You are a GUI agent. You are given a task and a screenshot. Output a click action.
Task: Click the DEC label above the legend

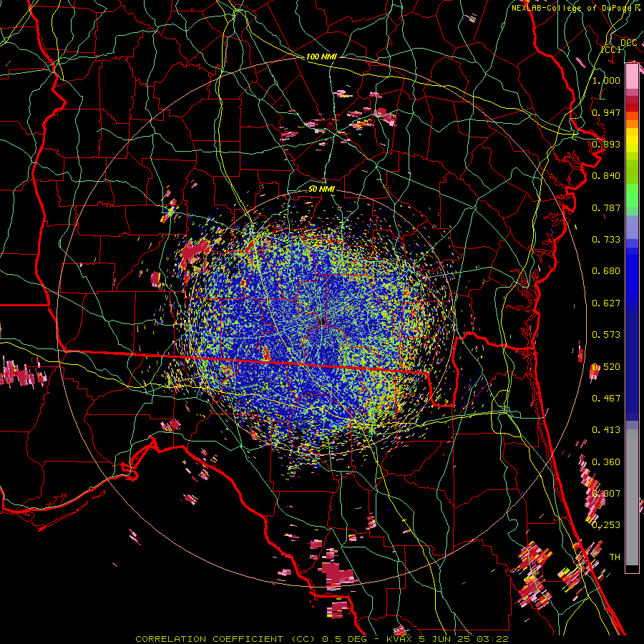pyautogui.click(x=628, y=43)
